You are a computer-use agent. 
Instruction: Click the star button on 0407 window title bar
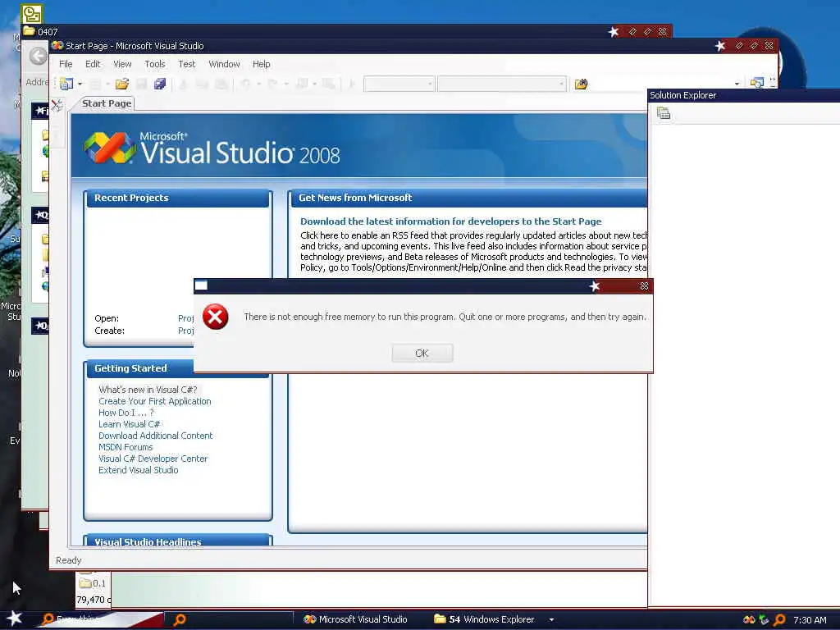(614, 32)
